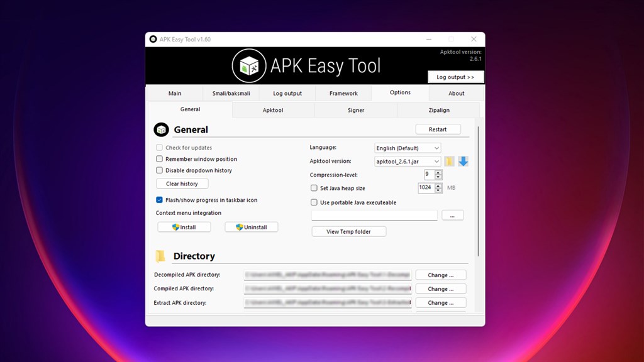Open the Log output tab

pyautogui.click(x=287, y=94)
